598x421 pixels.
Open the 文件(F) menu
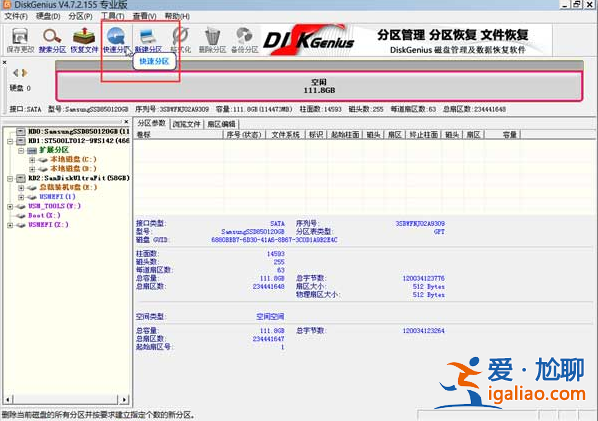tap(16, 16)
